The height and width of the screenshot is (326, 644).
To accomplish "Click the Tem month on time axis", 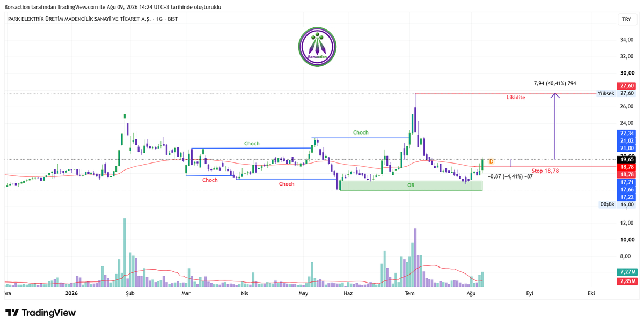I will coord(409,293).
